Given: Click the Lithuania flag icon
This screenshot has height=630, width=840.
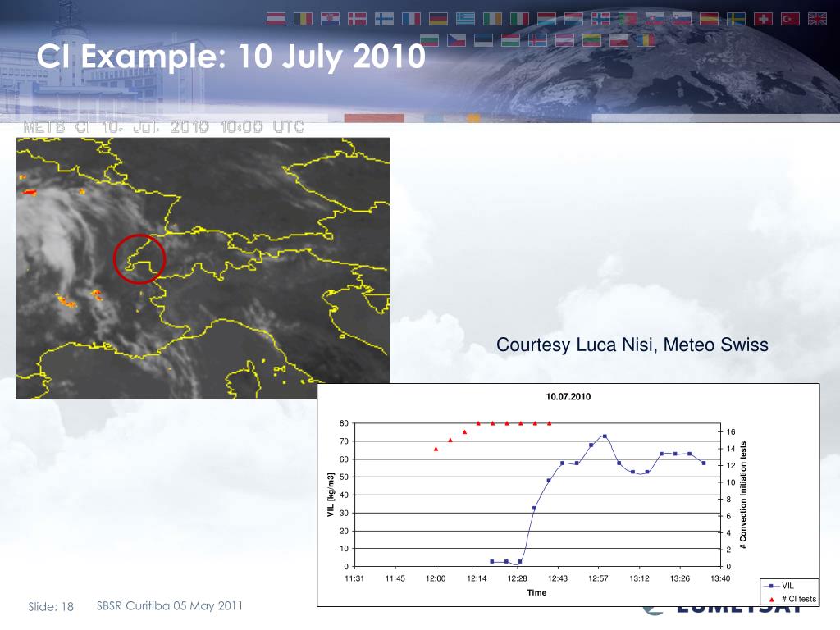Looking at the screenshot, I should point(591,40).
